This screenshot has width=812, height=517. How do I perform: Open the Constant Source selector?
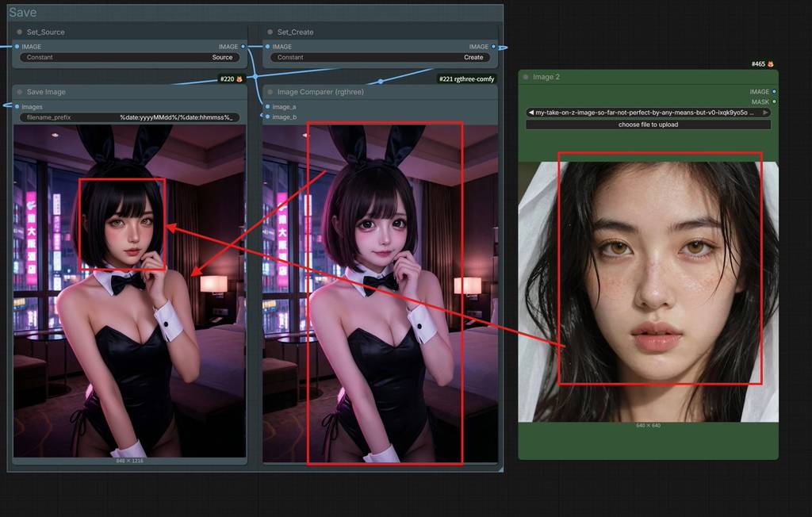128,57
